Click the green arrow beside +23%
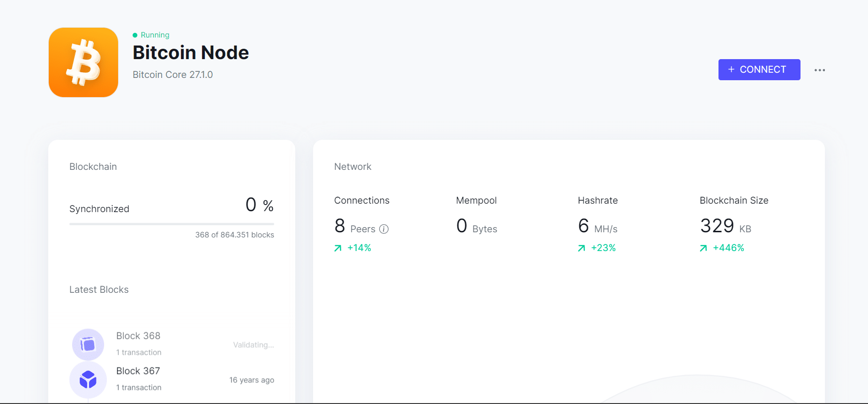 [x=582, y=248]
